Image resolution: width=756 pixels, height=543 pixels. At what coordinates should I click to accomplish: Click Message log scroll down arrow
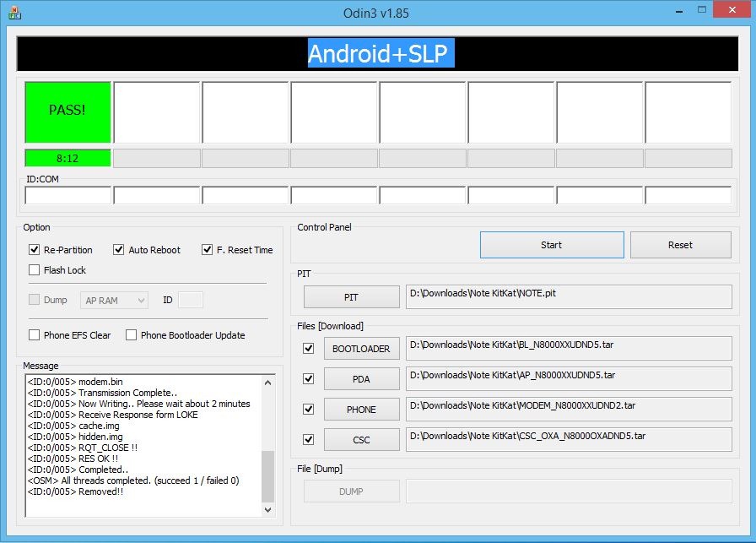click(x=268, y=510)
